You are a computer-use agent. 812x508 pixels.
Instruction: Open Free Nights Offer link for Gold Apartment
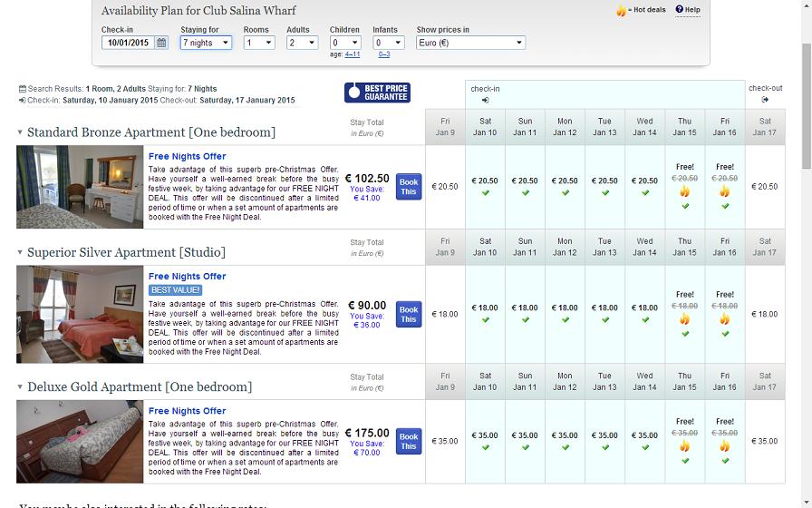tap(187, 411)
